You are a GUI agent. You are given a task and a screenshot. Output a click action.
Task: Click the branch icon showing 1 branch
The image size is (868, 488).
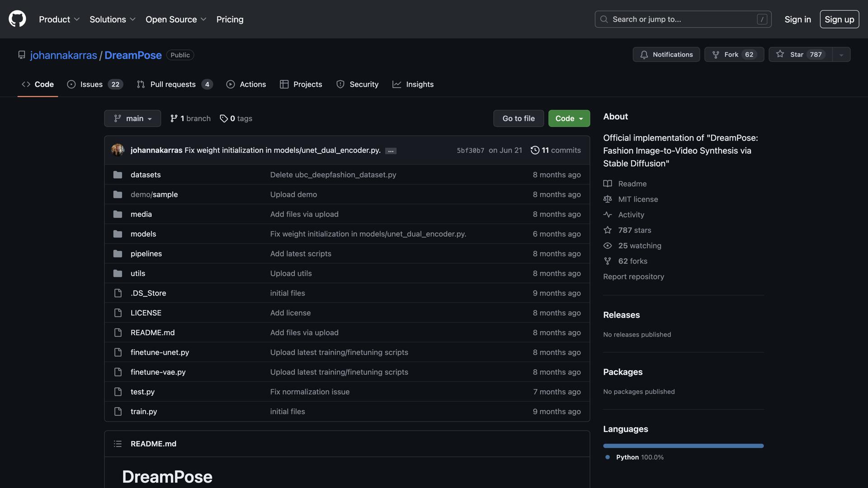174,118
